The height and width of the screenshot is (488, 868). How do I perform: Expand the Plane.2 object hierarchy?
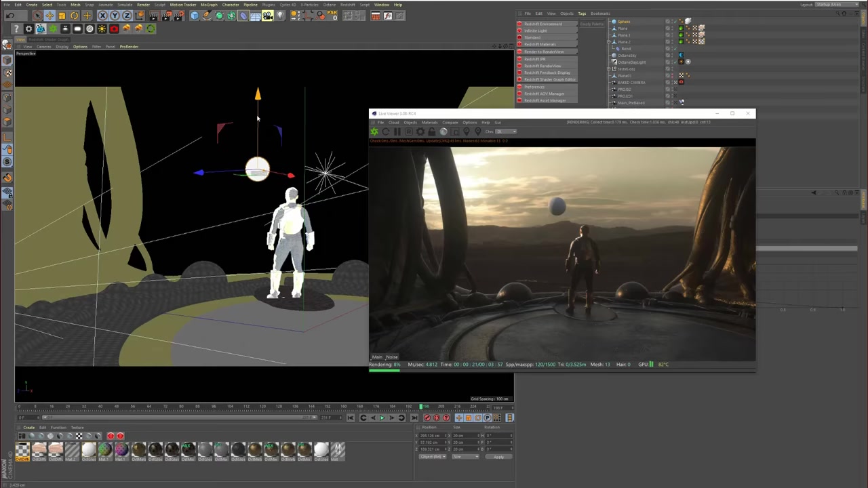(609, 42)
